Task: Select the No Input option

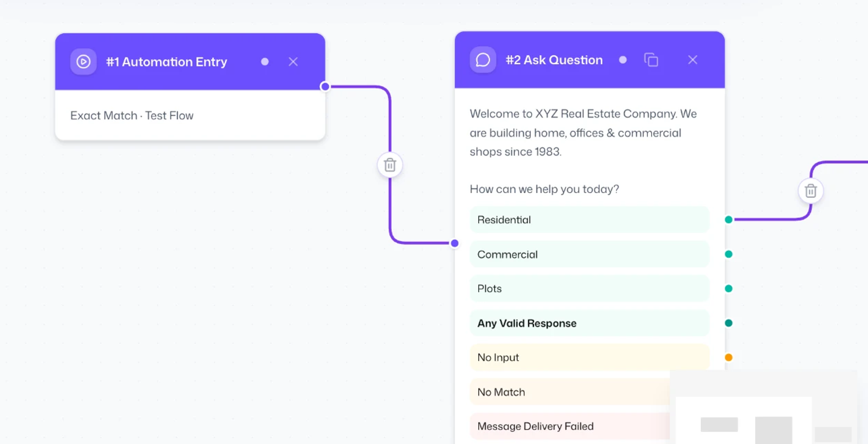Action: click(589, 357)
